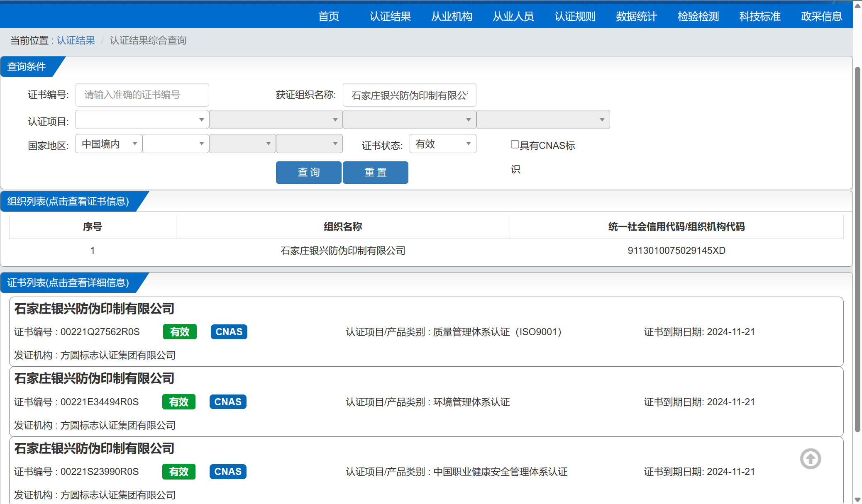Click the scrollbar down arrow
This screenshot has height=504, width=862.
coord(857,499)
